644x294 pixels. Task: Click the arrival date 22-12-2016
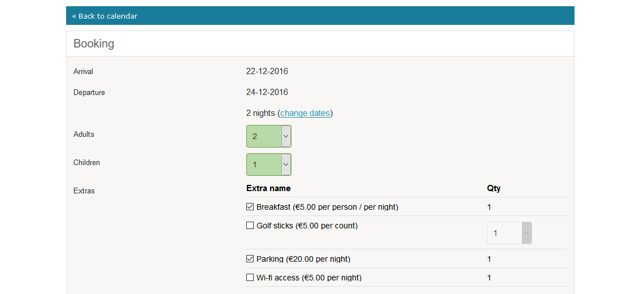click(x=267, y=71)
